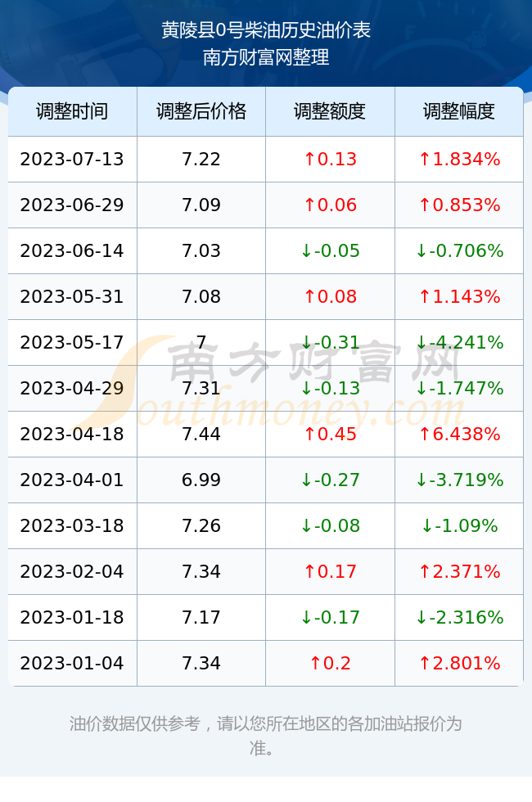Click the title 黄陵县0号柴油历史油价表
The width and height of the screenshot is (532, 802).
(266, 30)
